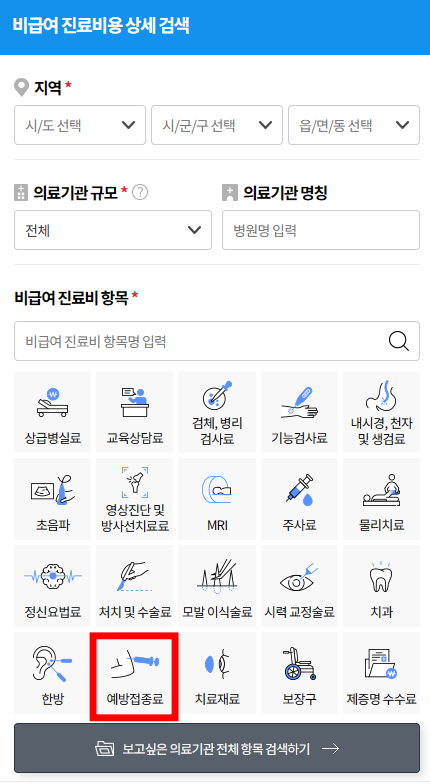Select the 예방접종료 vaccination category
This screenshot has height=784, width=430.
click(134, 673)
